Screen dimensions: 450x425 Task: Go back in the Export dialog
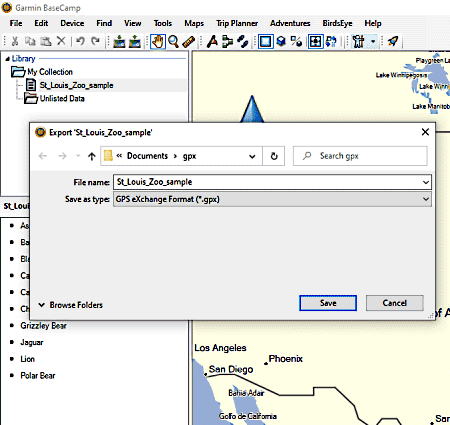tap(43, 156)
